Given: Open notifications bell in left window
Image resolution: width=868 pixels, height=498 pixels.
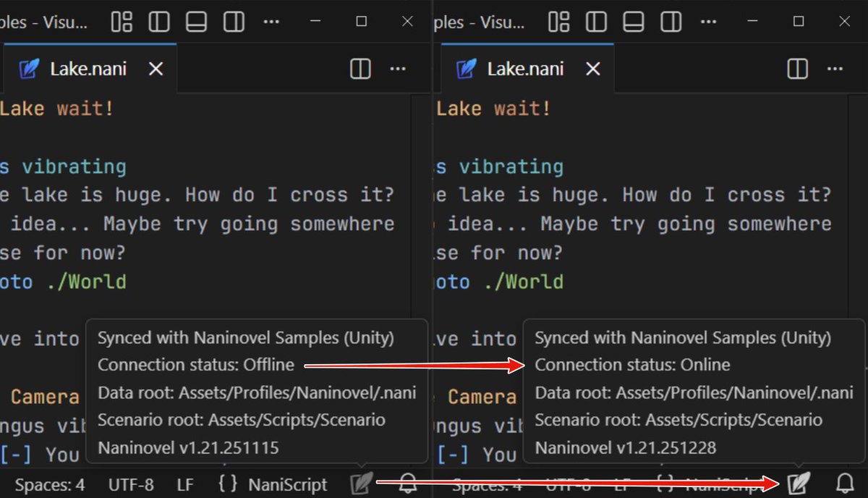Looking at the screenshot, I should pos(408,484).
